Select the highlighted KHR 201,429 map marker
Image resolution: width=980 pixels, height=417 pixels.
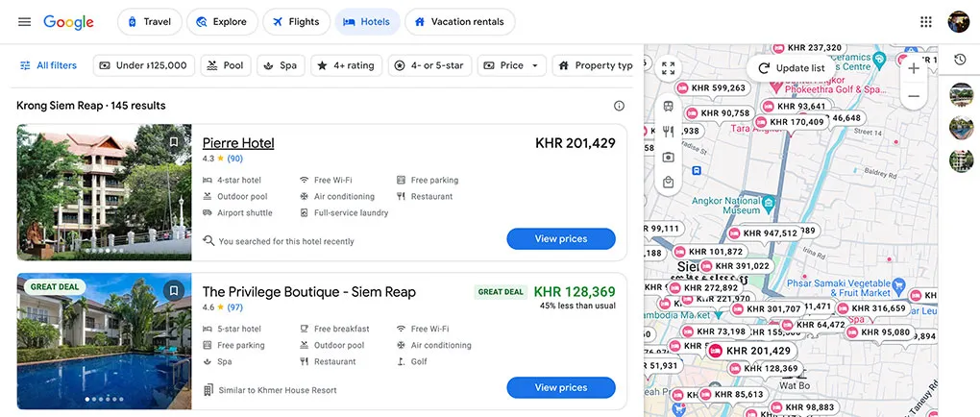click(x=751, y=351)
